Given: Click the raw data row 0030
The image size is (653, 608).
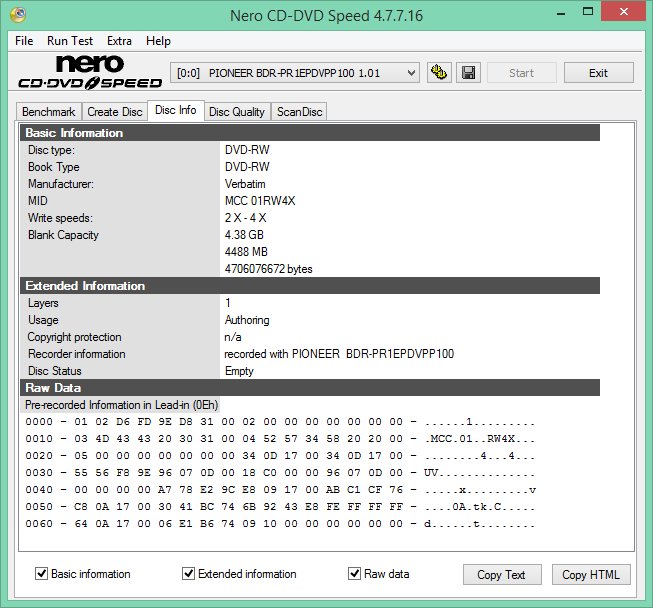Looking at the screenshot, I should (x=280, y=473).
